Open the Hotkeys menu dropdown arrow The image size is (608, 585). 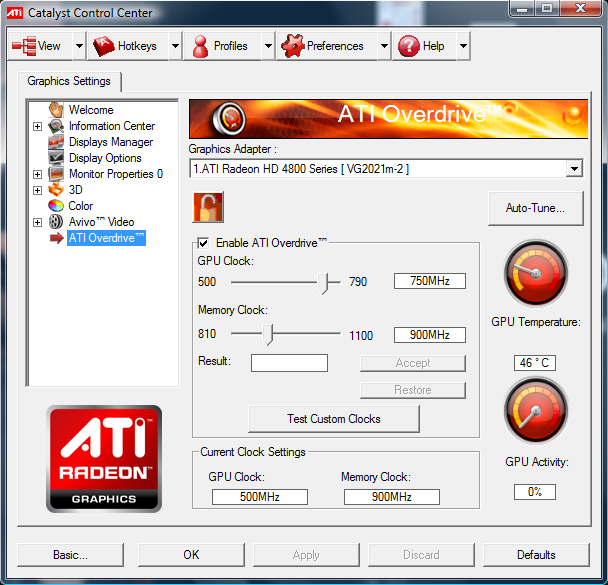[x=175, y=46]
